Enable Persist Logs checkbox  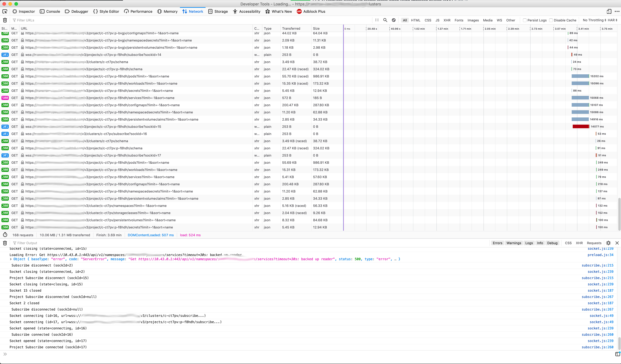(525, 20)
